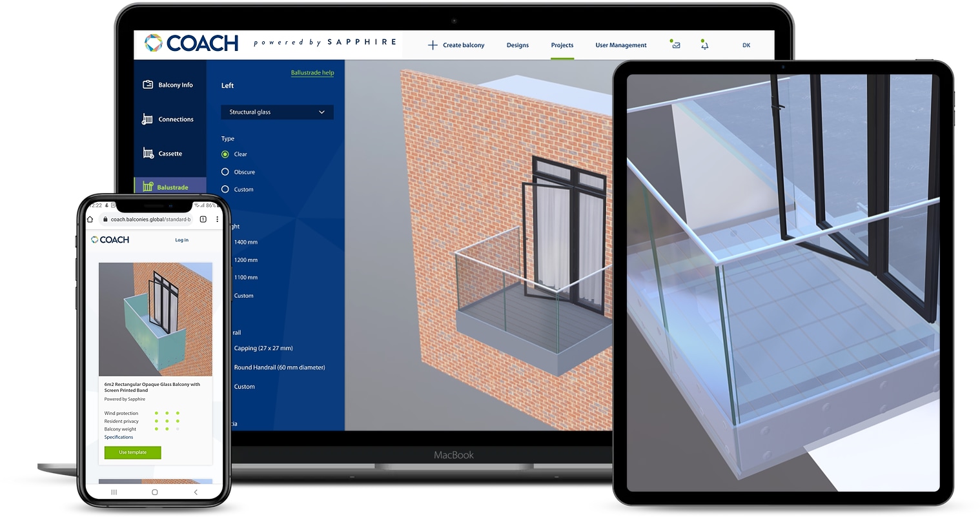Open the phone browser three-dot menu
Image resolution: width=980 pixels, height=517 pixels.
coord(217,219)
